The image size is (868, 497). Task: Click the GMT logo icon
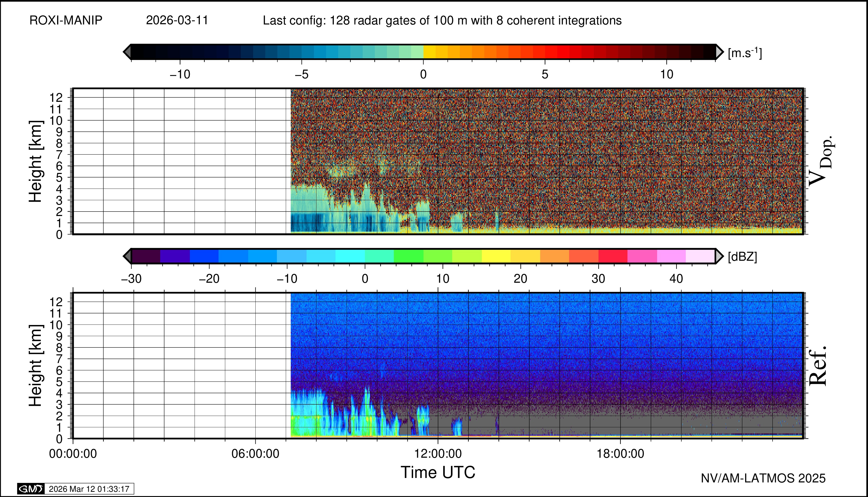click(31, 489)
